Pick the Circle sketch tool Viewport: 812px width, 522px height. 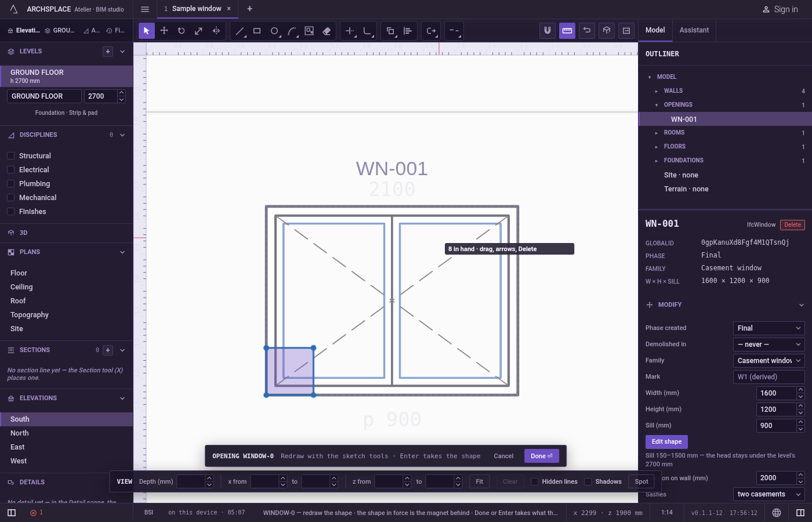pyautogui.click(x=274, y=31)
